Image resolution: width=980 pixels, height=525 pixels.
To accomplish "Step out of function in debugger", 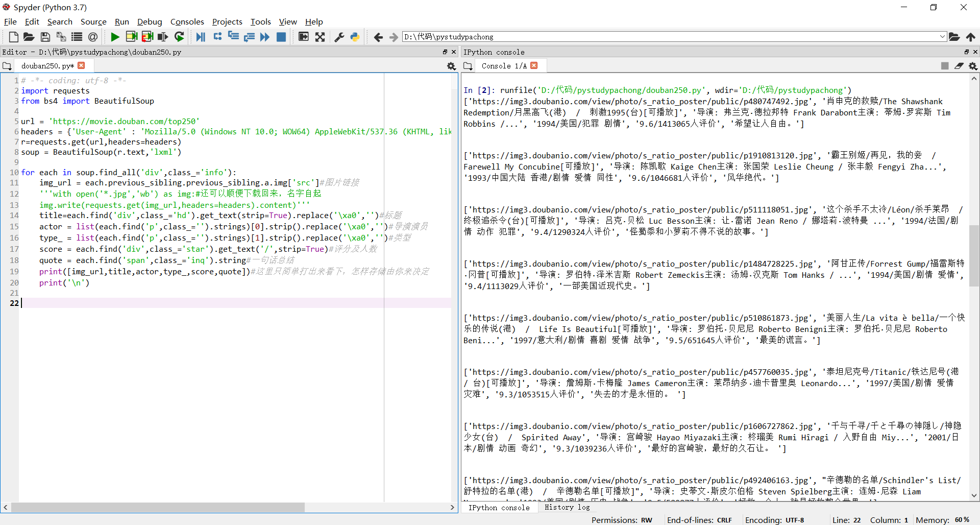I will click(x=250, y=37).
